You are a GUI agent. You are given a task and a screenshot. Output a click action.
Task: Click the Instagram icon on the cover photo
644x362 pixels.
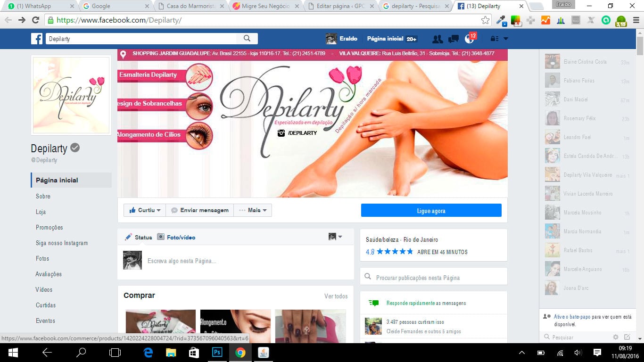(x=281, y=133)
